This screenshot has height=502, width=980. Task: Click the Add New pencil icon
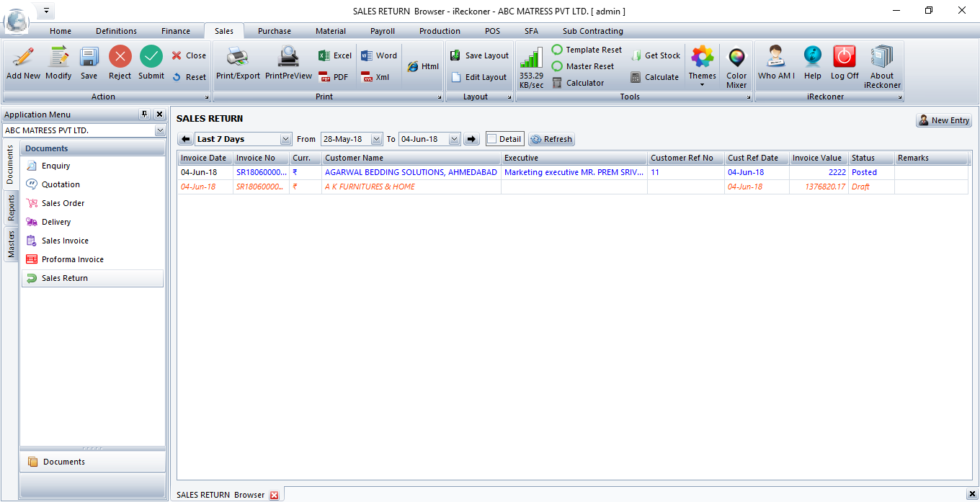tap(23, 58)
